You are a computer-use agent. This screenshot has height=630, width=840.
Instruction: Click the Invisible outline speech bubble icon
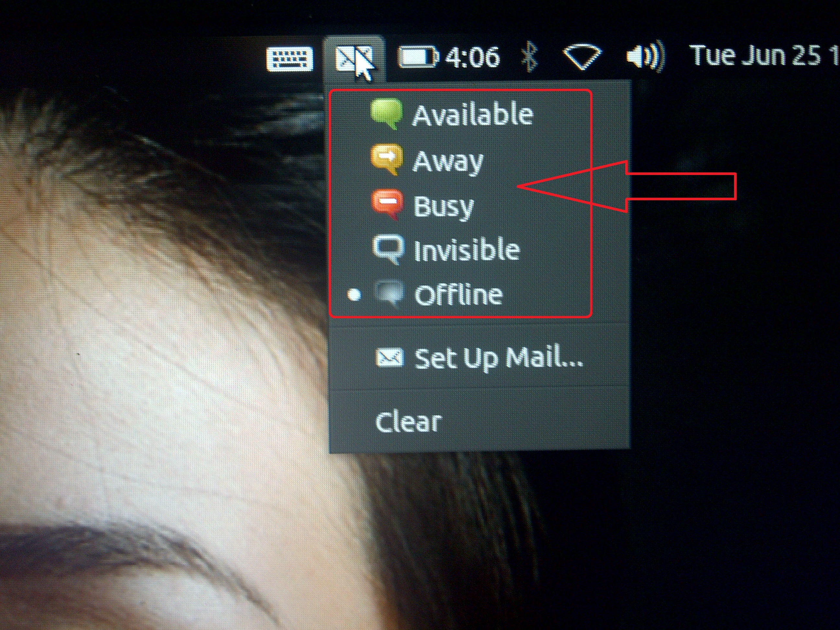(388, 249)
